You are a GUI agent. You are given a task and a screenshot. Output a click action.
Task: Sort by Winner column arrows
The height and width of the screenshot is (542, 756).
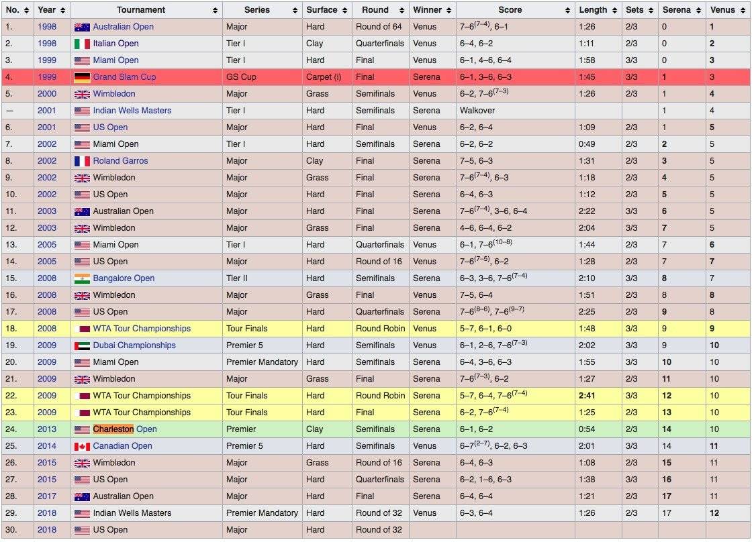click(449, 10)
